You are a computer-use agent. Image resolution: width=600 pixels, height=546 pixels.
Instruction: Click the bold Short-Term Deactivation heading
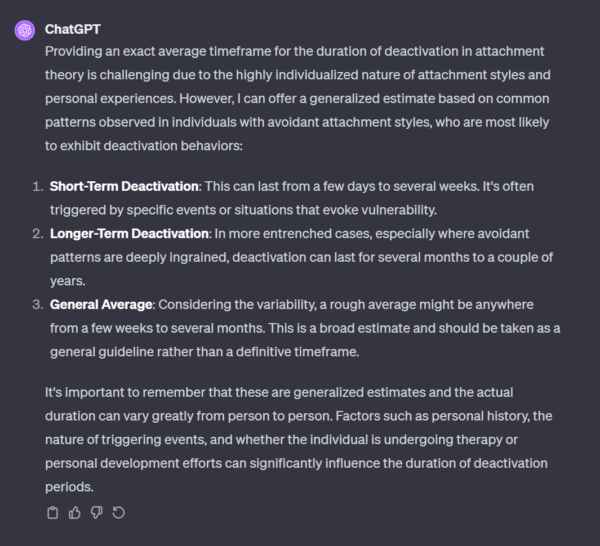[x=124, y=186]
